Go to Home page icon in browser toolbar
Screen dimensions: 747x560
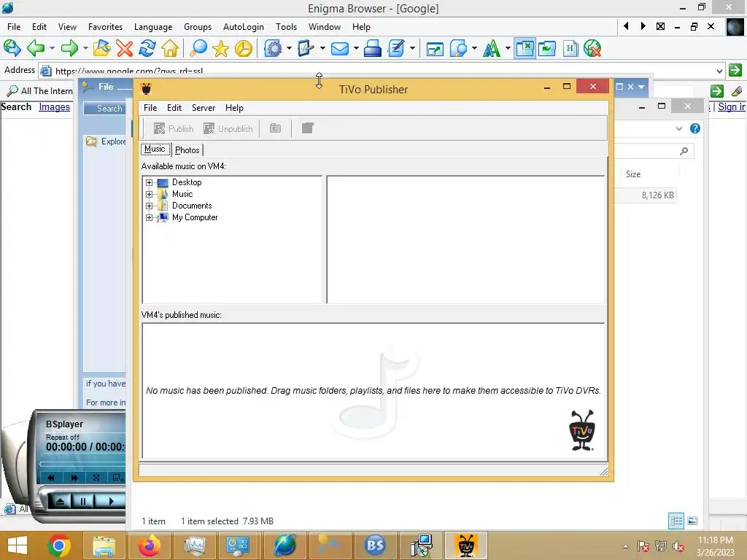[170, 48]
